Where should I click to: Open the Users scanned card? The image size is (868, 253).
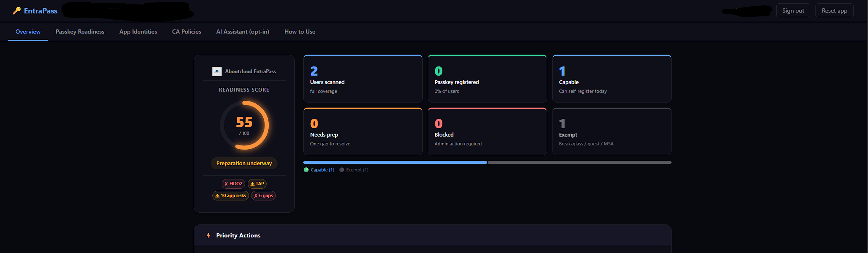coord(363,79)
